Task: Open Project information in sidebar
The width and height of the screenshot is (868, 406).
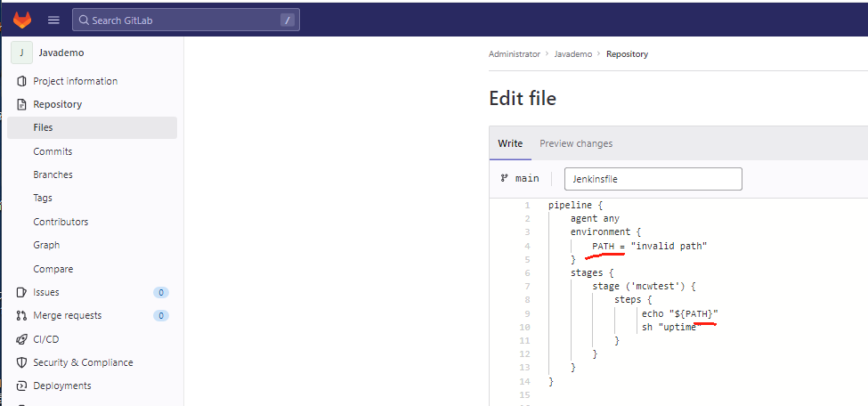Action: pyautogui.click(x=76, y=81)
